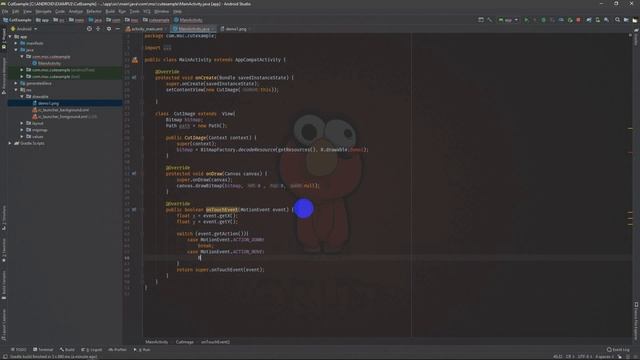Click the Sync Project with Gradle icon
This screenshot has height=360, width=640.
click(x=589, y=20)
